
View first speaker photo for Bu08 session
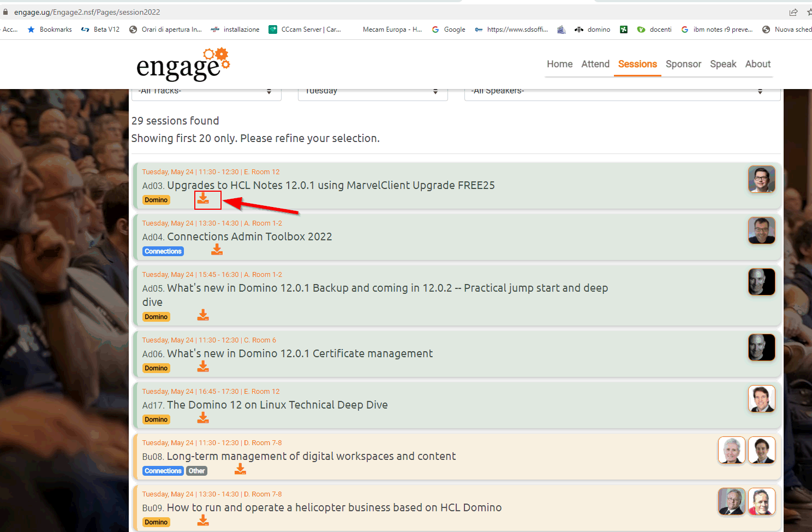[x=732, y=450]
